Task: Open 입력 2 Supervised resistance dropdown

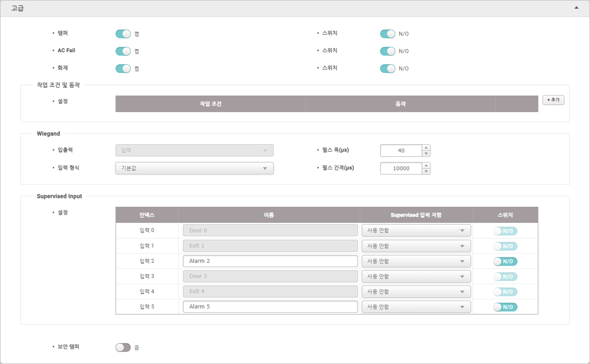Action: pyautogui.click(x=416, y=261)
